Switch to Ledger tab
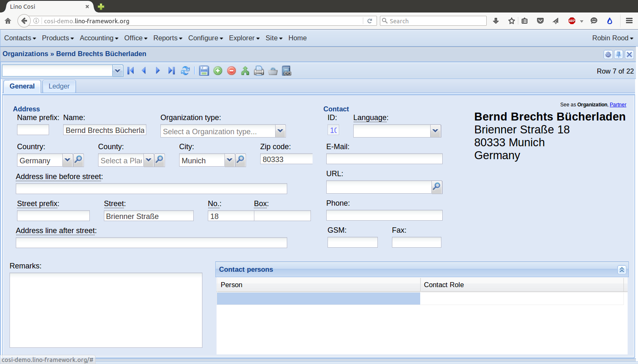The height and width of the screenshot is (364, 638). [59, 86]
